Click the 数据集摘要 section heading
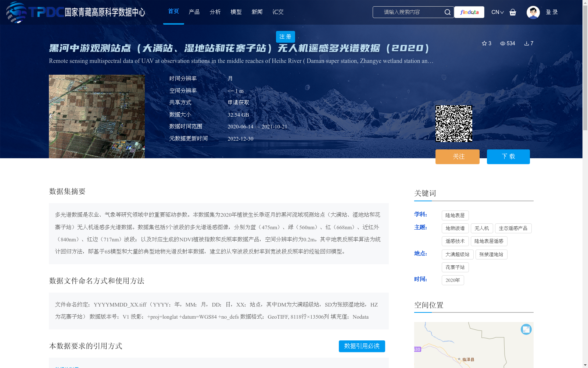Viewport: 588px width, 368px height. (x=67, y=191)
